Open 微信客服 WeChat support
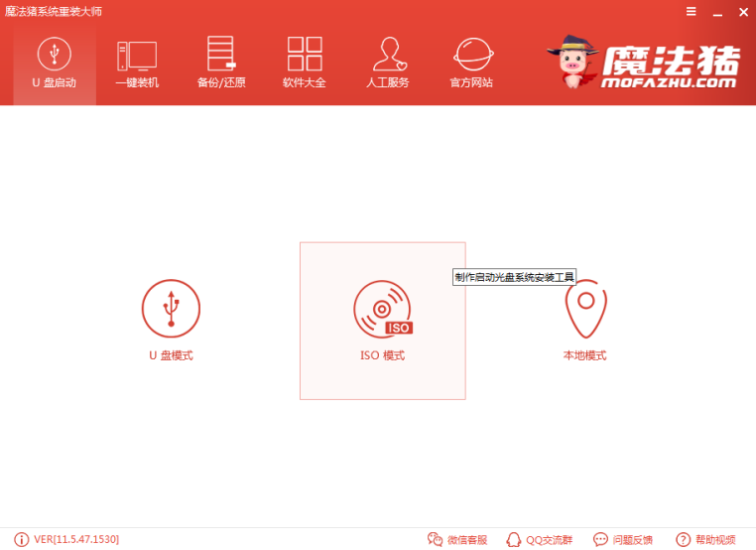The height and width of the screenshot is (550, 756). coord(457,539)
